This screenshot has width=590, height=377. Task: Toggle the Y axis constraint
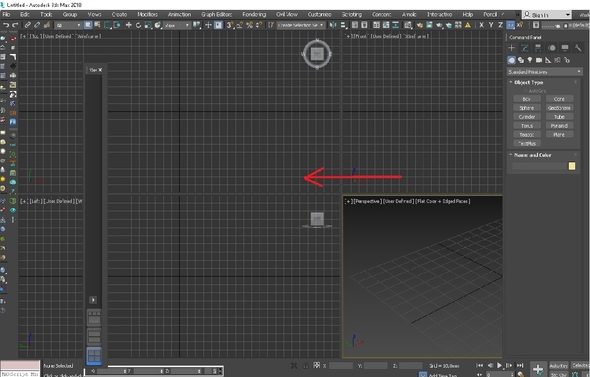(x=491, y=25)
